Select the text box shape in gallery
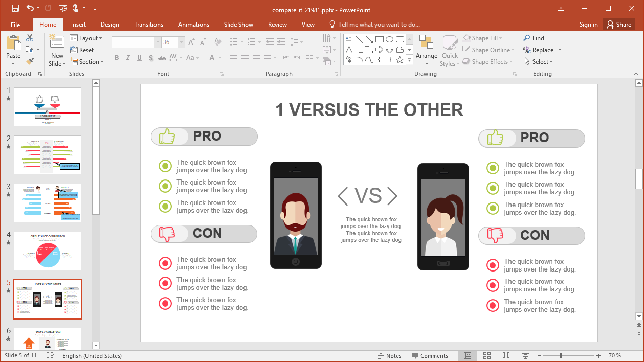 coord(348,39)
